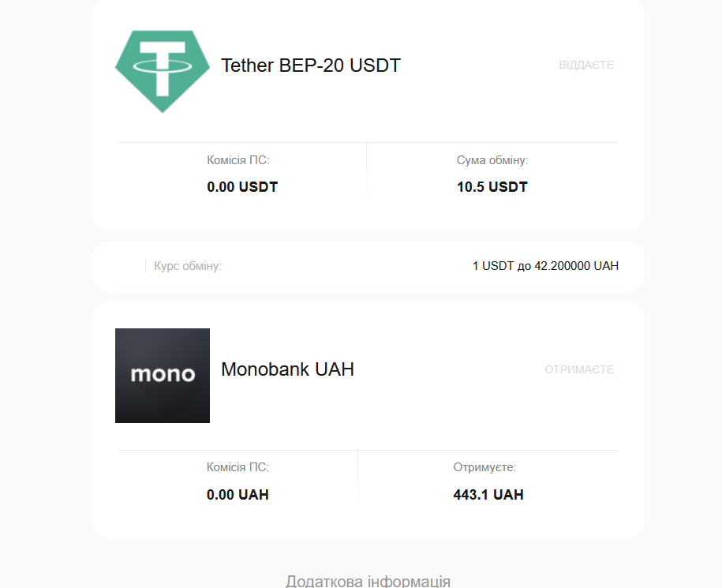Click the vertical divider beside Курс обміну
Screen dimensions: 722x588
pos(145,266)
